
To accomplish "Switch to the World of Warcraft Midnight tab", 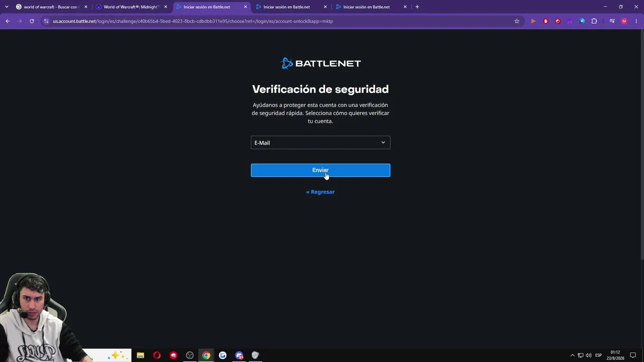I will pyautogui.click(x=131, y=7).
